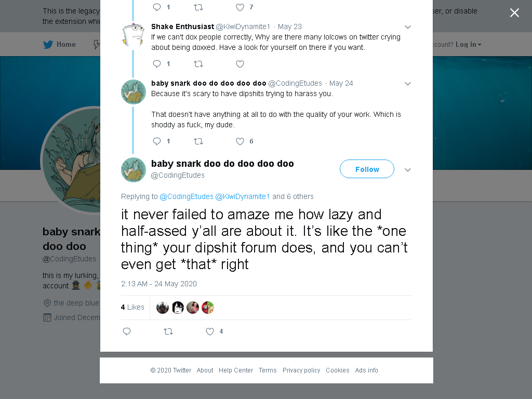Screen dimensions: 532x399
Task: Expand the options chevron on Shake Enthusiast's tweet
Action: [408, 27]
